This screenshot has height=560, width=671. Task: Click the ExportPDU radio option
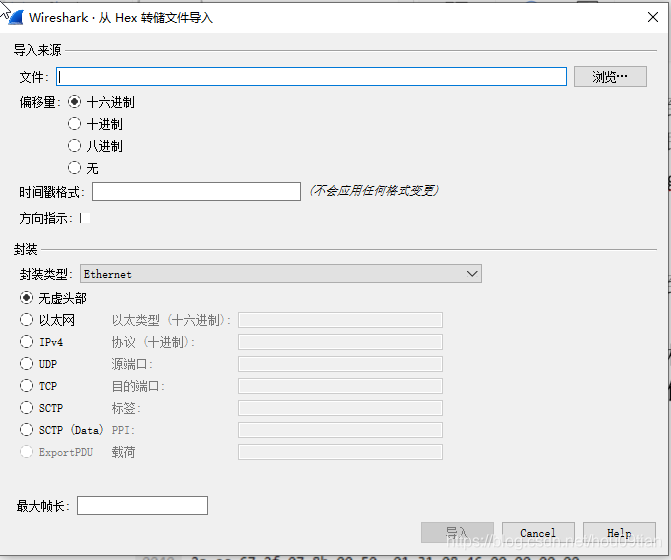click(27, 452)
